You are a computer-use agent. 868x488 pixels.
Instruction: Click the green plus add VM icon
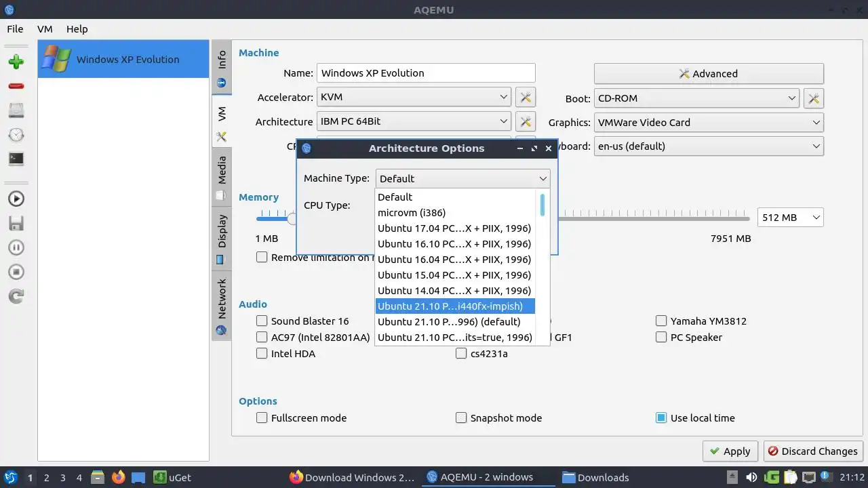[16, 62]
